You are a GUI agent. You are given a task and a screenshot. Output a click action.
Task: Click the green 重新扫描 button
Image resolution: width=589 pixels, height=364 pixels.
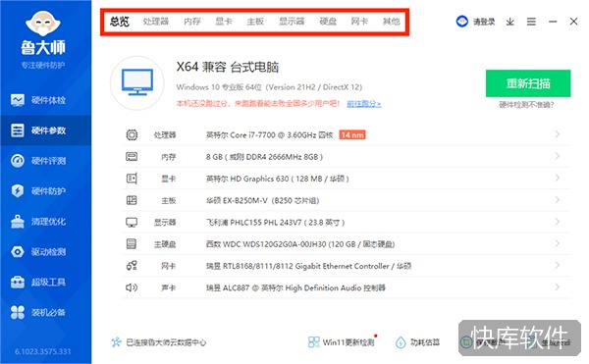click(x=528, y=83)
